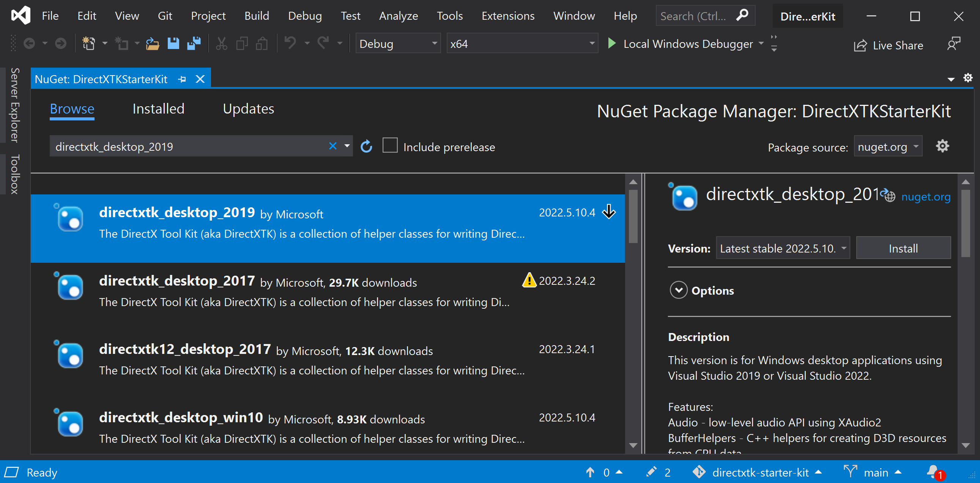Select the directxtk_desktop_win10 package row
The image size is (980, 483).
click(328, 426)
